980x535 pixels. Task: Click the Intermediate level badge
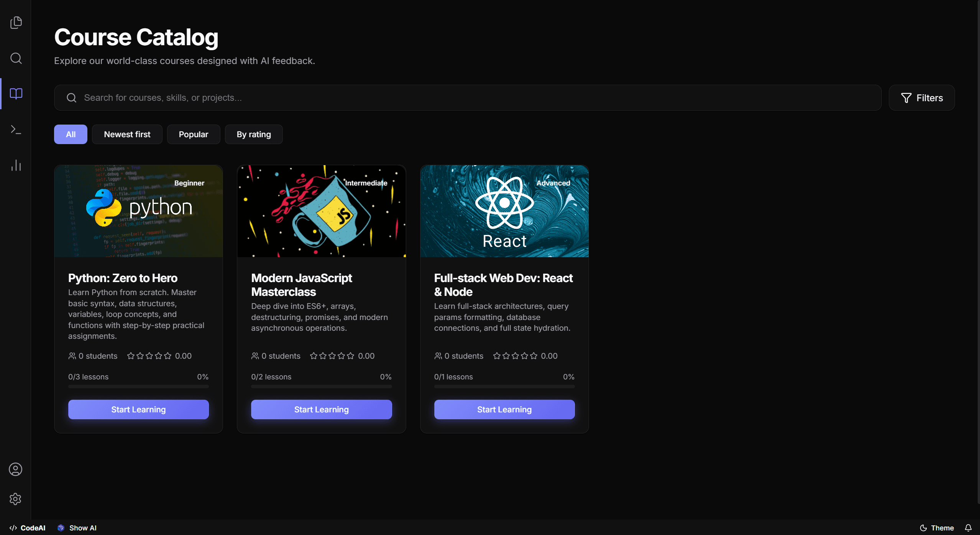tap(366, 183)
